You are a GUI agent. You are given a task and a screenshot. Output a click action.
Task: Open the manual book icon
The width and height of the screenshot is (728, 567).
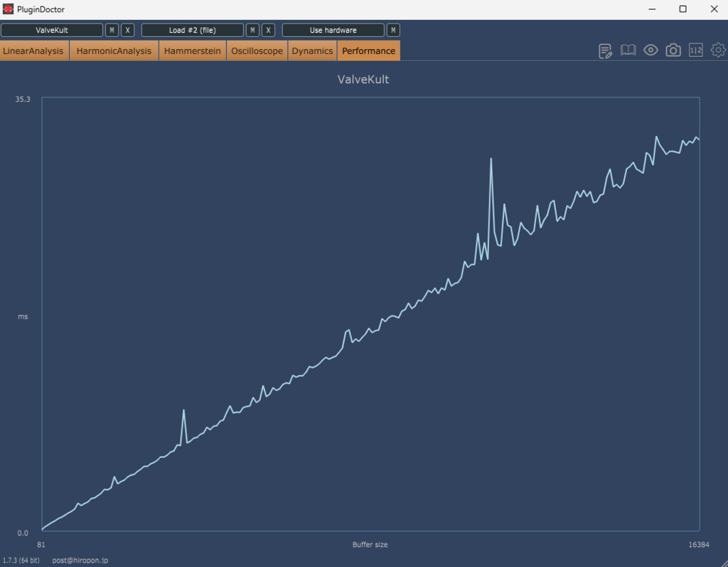coord(628,51)
